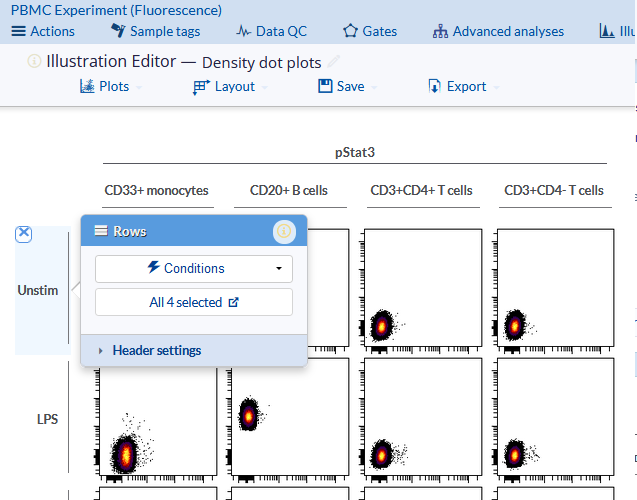Click the pencil icon to rename illustration
The width and height of the screenshot is (637, 500).
pos(334,62)
